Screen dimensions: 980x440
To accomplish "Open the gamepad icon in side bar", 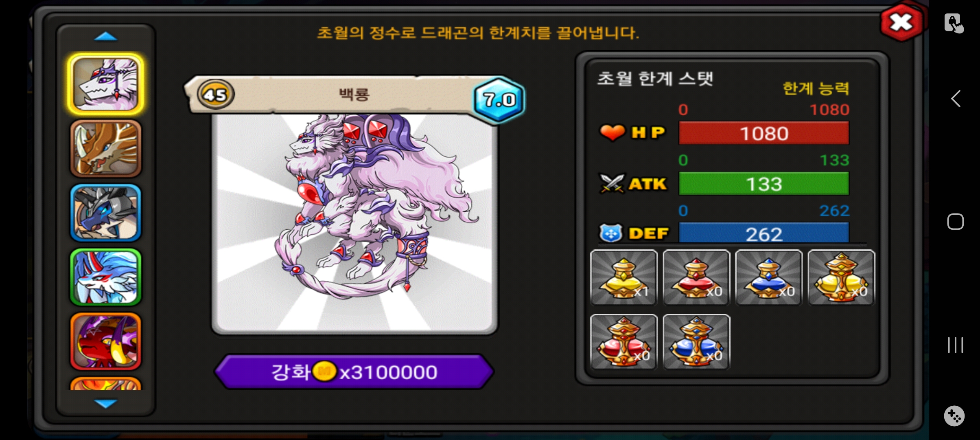I will (954, 416).
